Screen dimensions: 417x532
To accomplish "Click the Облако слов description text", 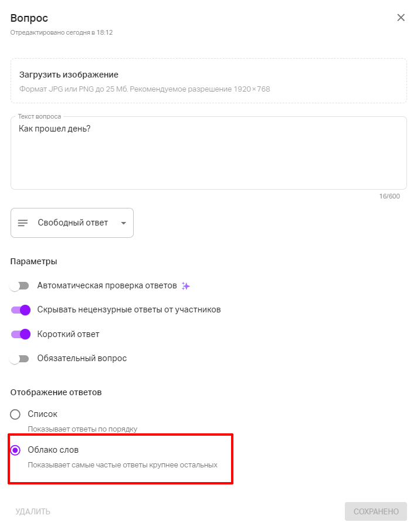I will (123, 465).
